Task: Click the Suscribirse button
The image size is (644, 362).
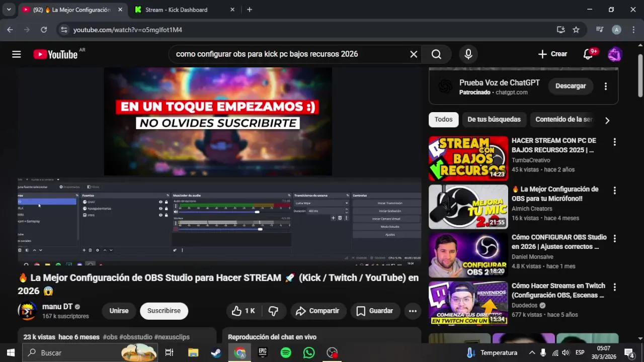Action: 164,311
